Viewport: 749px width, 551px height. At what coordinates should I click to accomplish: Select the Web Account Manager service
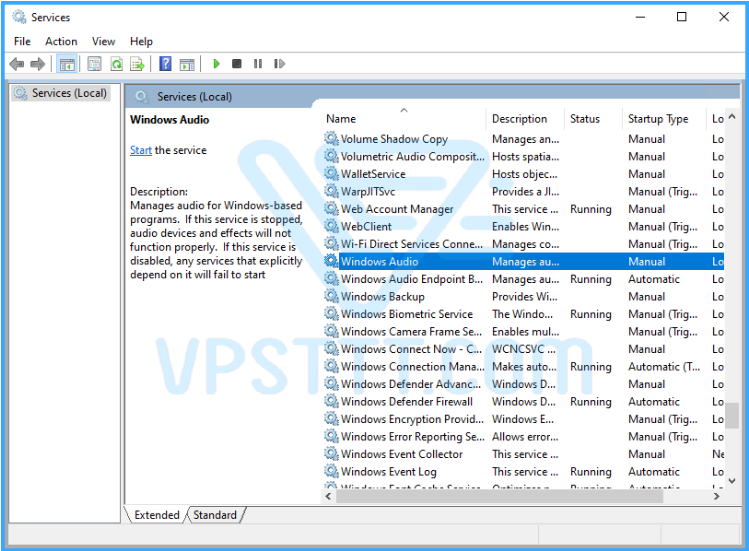pyautogui.click(x=524, y=209)
